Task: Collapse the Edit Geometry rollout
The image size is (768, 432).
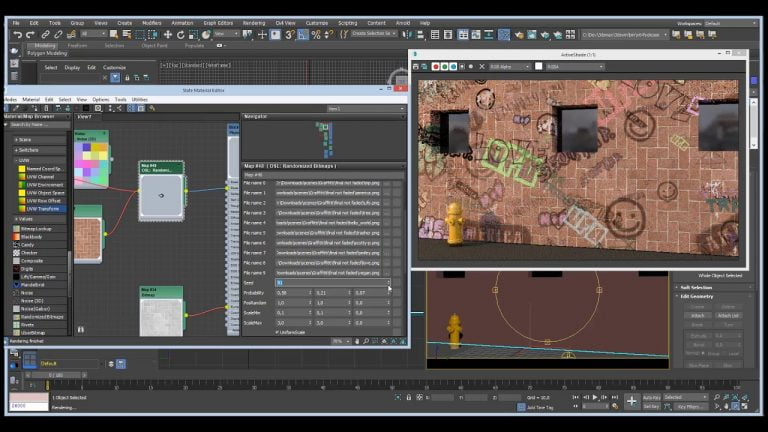Action: [696, 296]
